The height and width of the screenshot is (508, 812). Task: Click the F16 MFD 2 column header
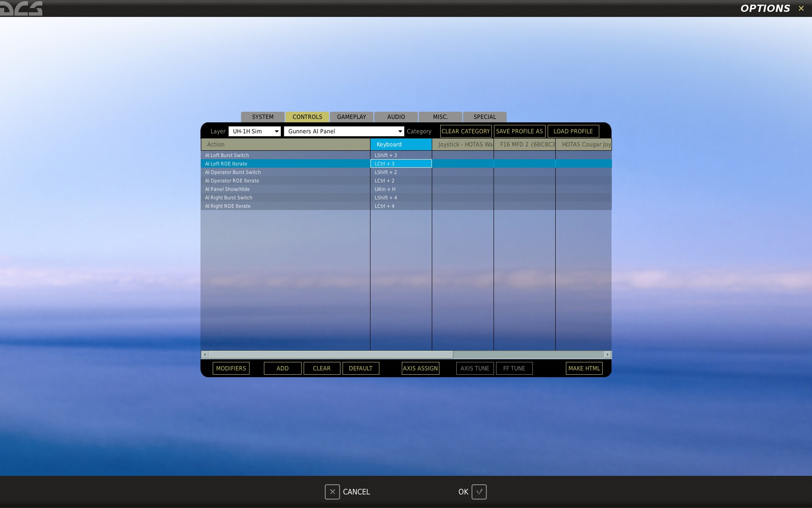pos(524,144)
